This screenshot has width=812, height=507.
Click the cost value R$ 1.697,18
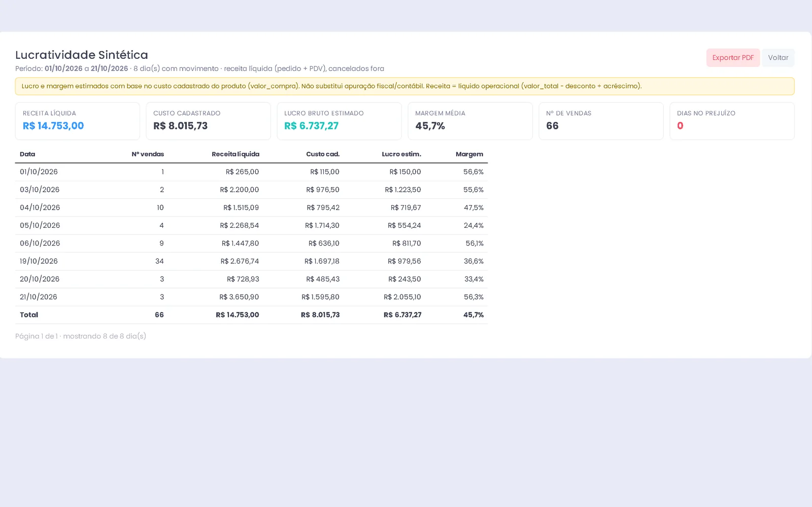click(322, 261)
